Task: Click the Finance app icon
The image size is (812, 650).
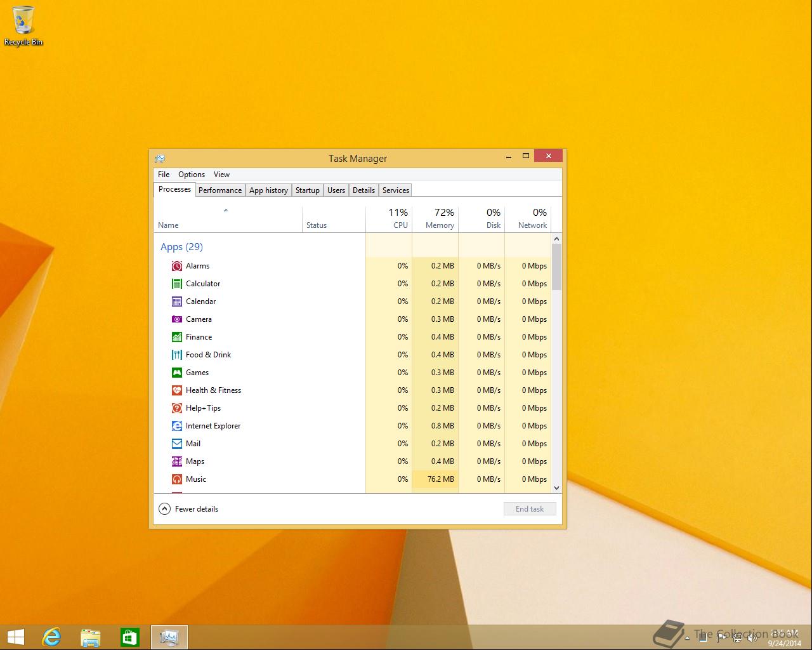Action: click(x=177, y=337)
